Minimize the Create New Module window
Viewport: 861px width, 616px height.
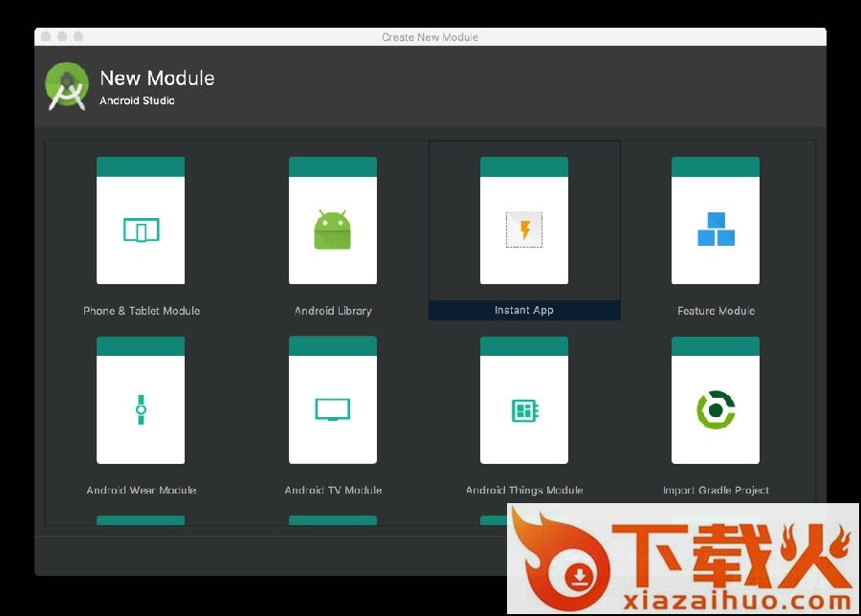62,36
